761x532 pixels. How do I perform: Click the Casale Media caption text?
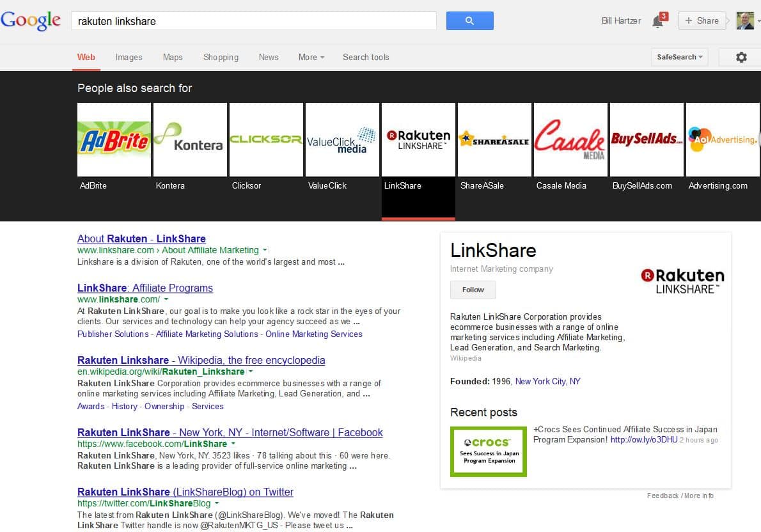coord(561,186)
